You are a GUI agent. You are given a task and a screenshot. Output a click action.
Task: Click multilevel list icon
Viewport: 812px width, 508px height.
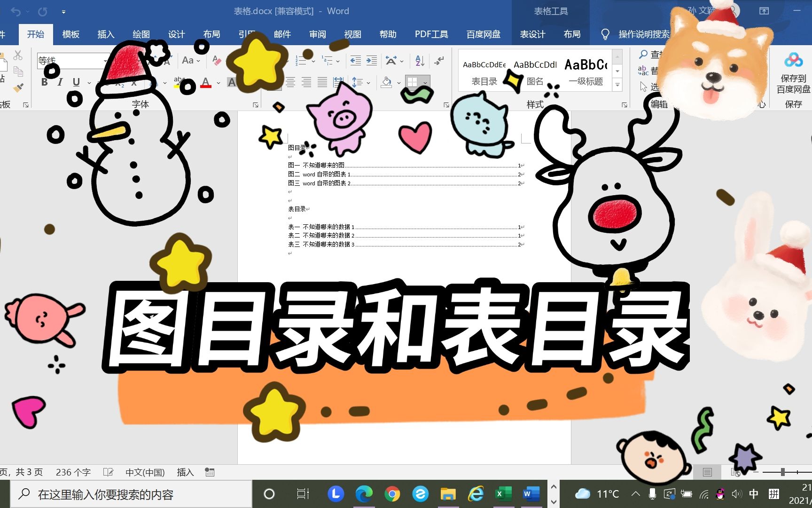pos(327,60)
